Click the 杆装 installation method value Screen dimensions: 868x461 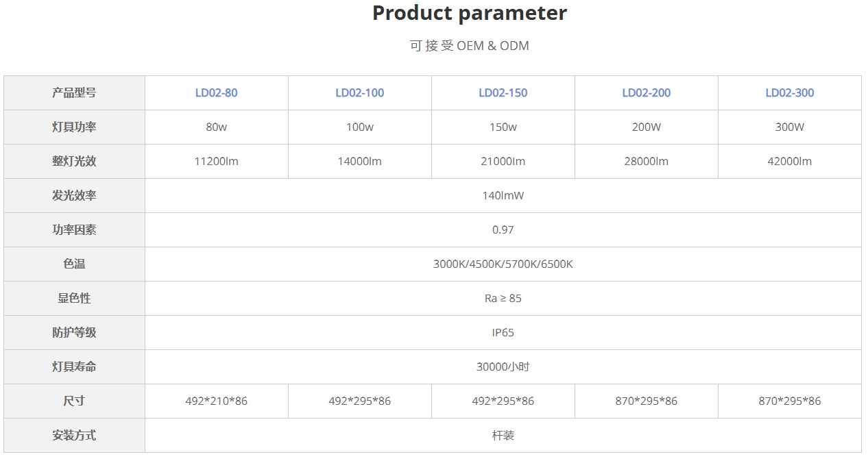(x=503, y=436)
